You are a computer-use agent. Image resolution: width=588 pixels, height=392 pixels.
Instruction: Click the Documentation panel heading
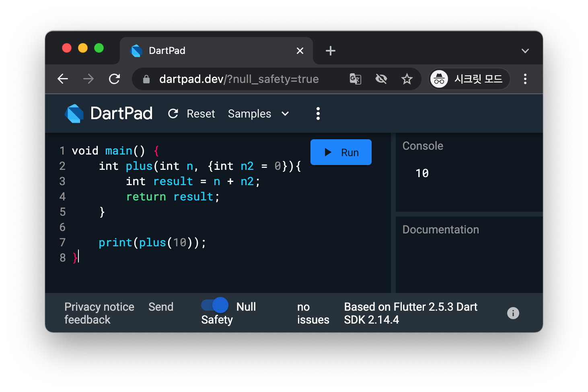pos(441,229)
